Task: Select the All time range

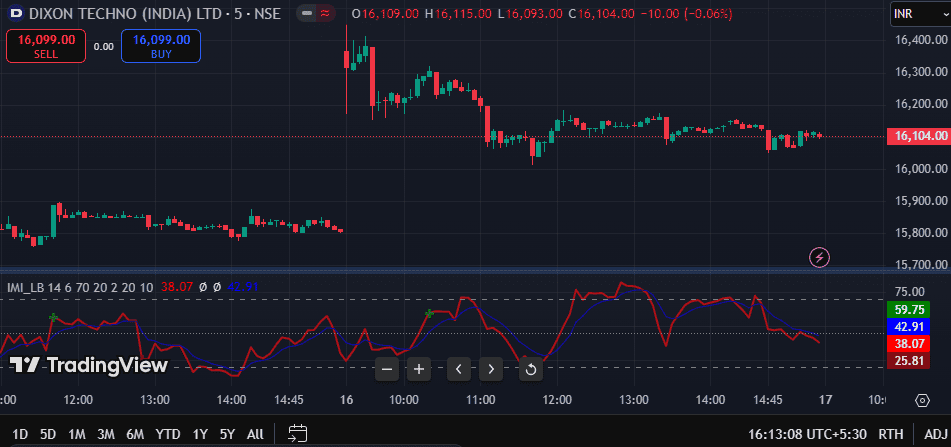Action: (x=255, y=434)
